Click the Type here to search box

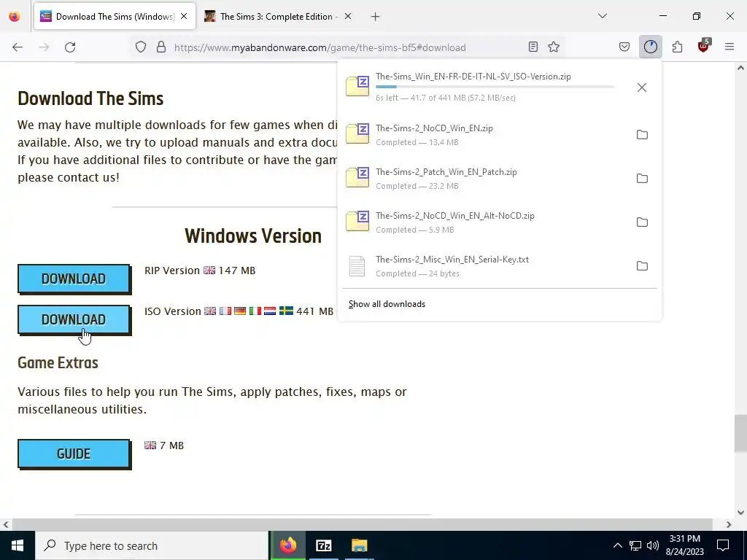pyautogui.click(x=152, y=545)
